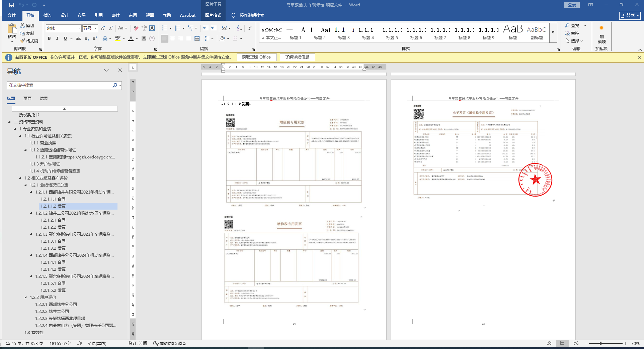Click the 共享 share button
Screen dimensions: 644x349
(x=630, y=15)
